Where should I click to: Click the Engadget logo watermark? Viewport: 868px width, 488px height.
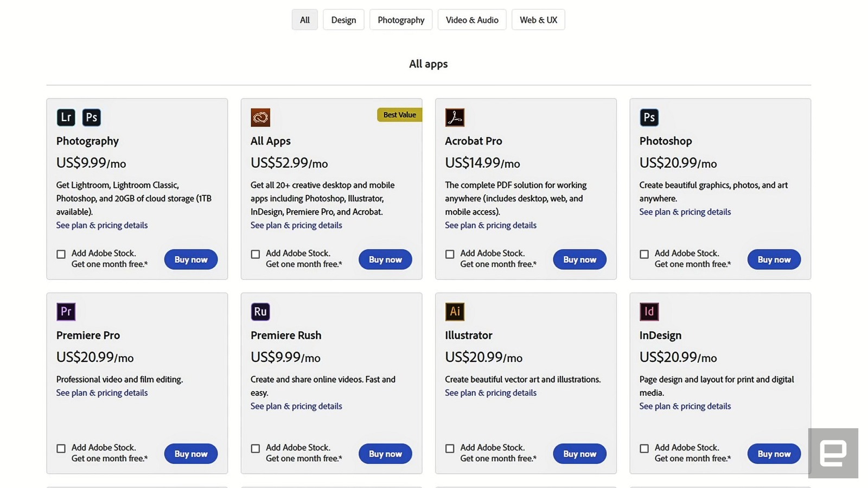(833, 453)
